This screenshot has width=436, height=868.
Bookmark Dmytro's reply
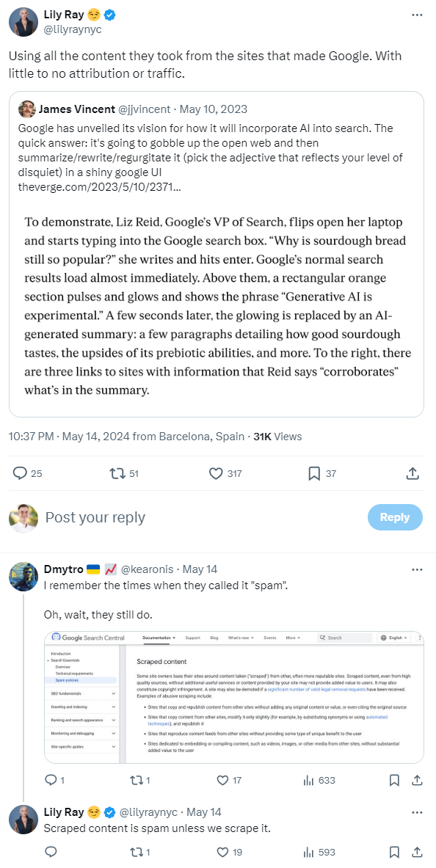(394, 781)
